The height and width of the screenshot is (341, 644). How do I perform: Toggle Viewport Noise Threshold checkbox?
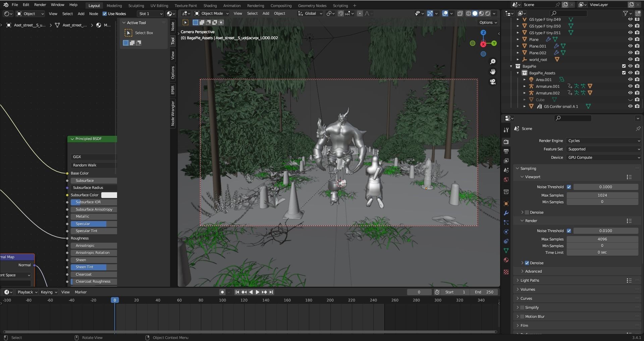click(569, 187)
